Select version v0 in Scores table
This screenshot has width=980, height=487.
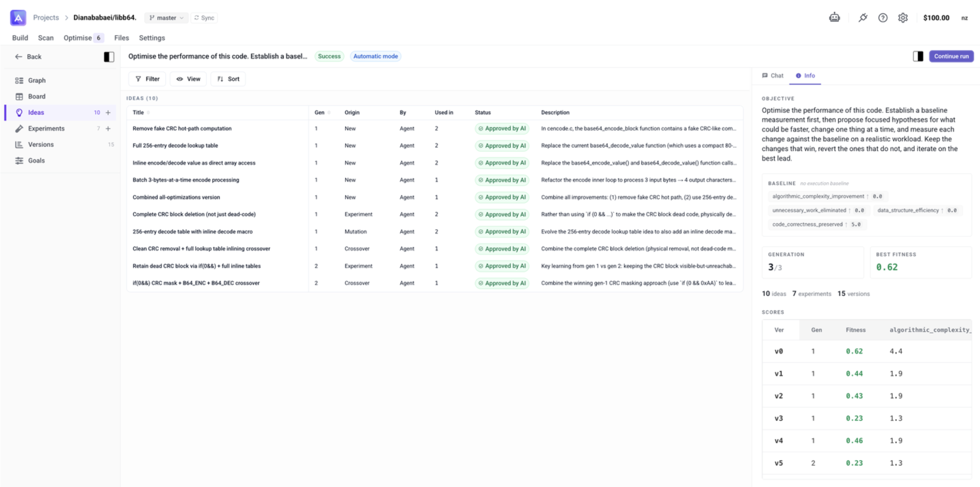point(778,351)
